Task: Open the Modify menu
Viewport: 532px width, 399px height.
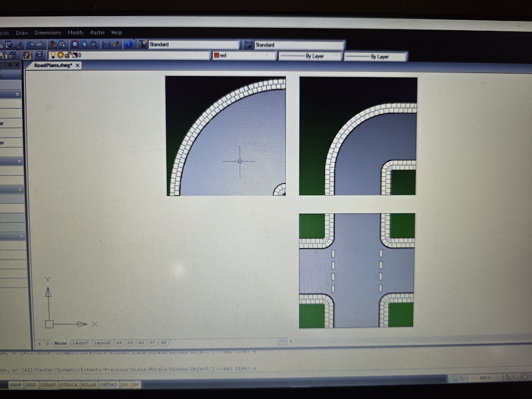Action: click(x=76, y=33)
